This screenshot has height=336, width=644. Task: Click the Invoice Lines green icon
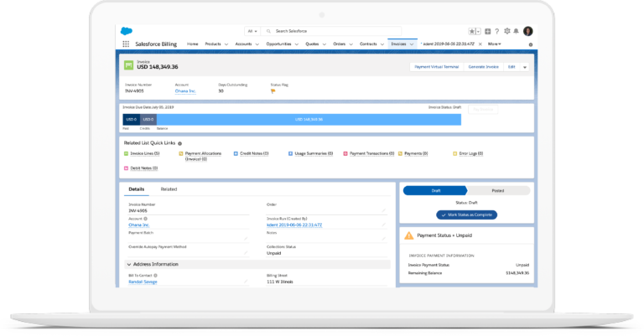point(126,153)
